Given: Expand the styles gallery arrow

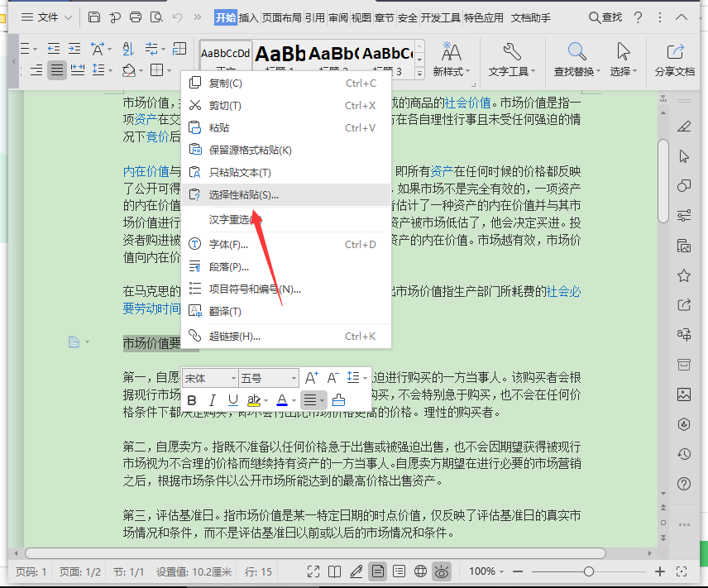Looking at the screenshot, I should (420, 73).
